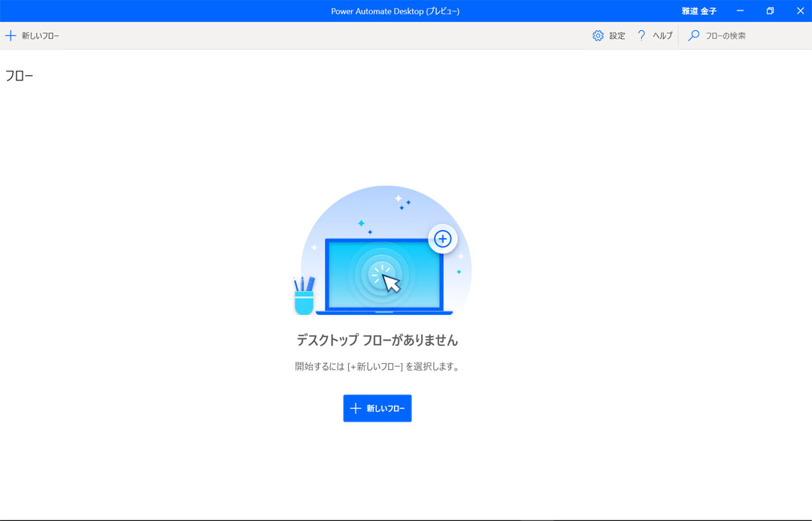Open the 雅道 金子 user account menu
812x521 pixels.
pyautogui.click(x=699, y=11)
